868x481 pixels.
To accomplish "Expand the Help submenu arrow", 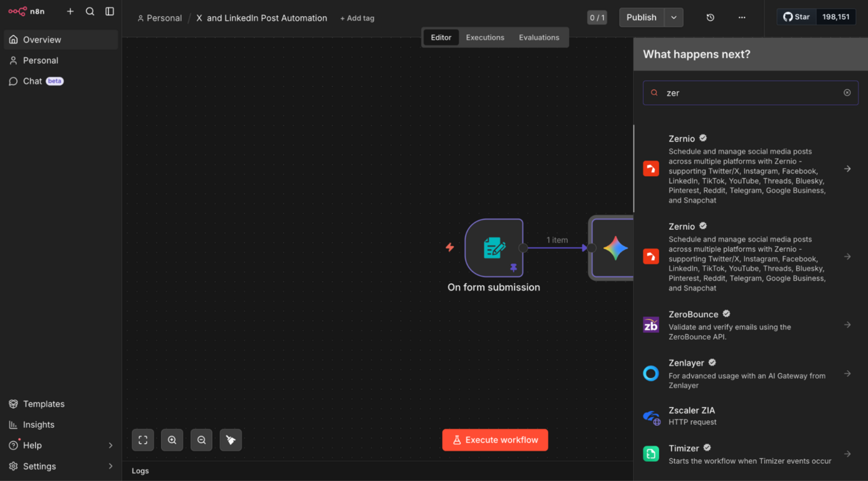I will click(x=110, y=445).
